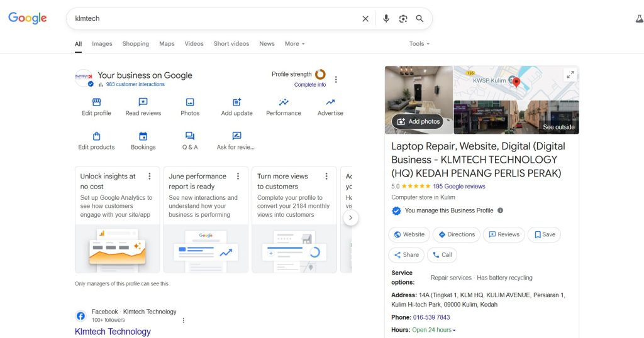Save the business with the Save button

point(544,234)
